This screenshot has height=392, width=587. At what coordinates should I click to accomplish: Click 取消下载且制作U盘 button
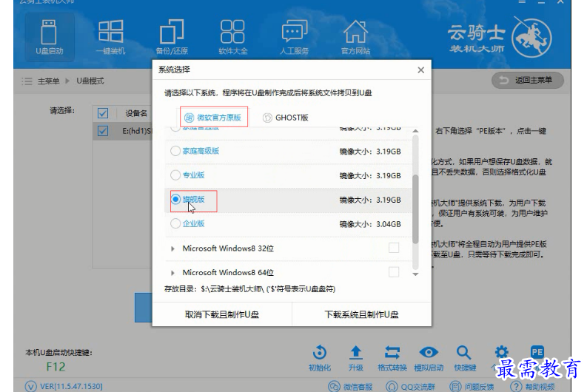click(222, 314)
